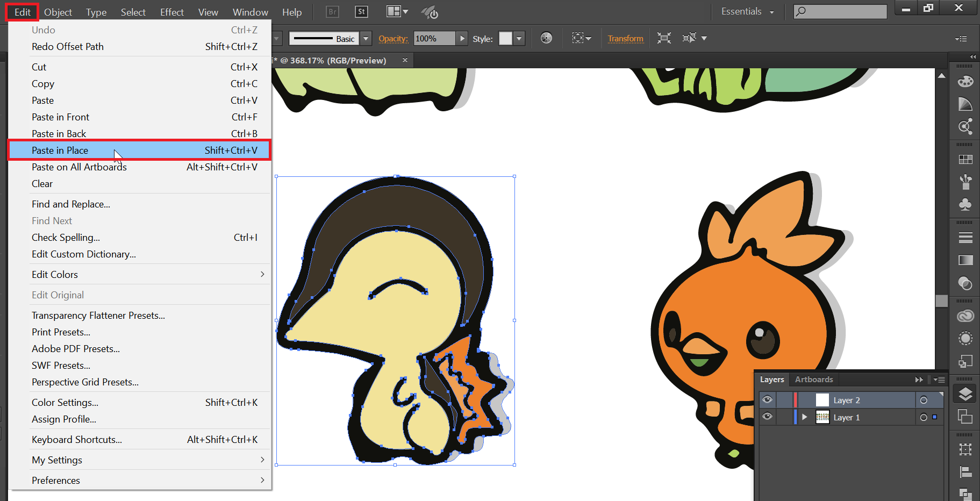Open the Swatches panel grid icon
The image size is (980, 501).
coord(965,160)
